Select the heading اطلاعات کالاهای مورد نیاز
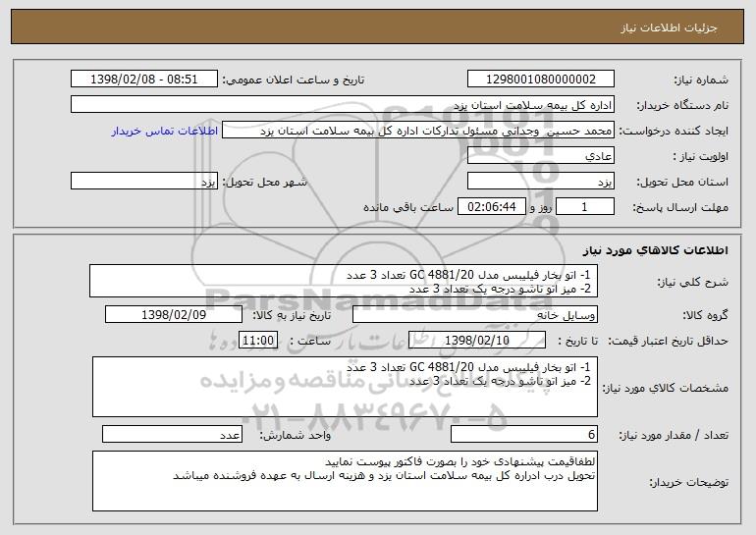 (655, 250)
